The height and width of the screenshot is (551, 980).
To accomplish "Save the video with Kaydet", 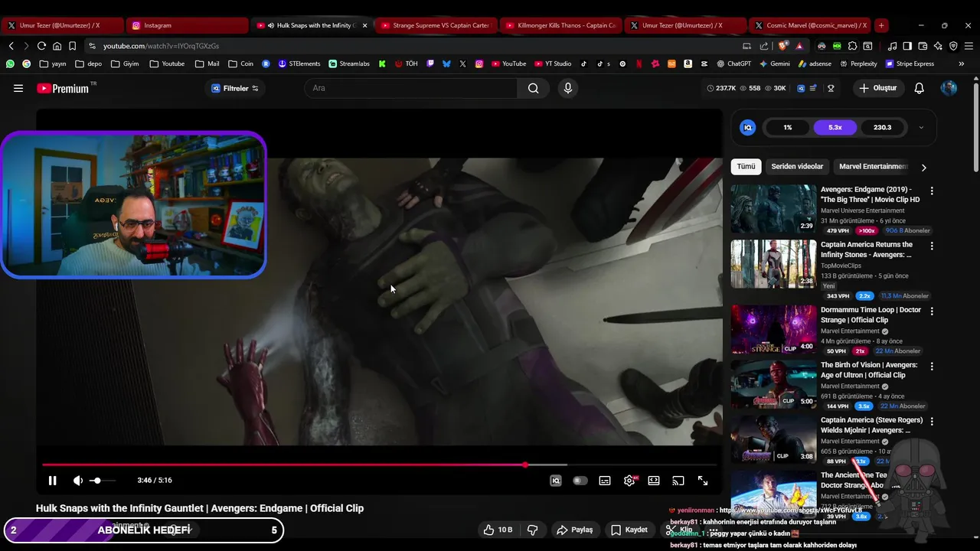I will click(629, 530).
